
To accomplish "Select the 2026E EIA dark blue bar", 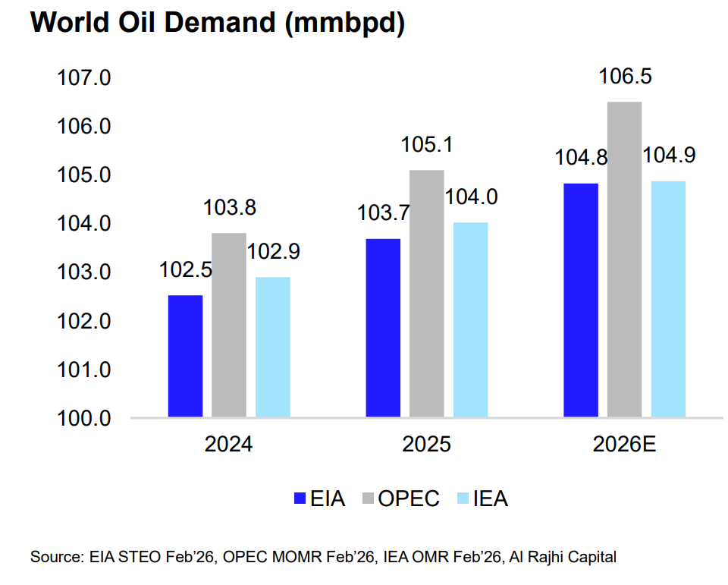I will 581,300.
